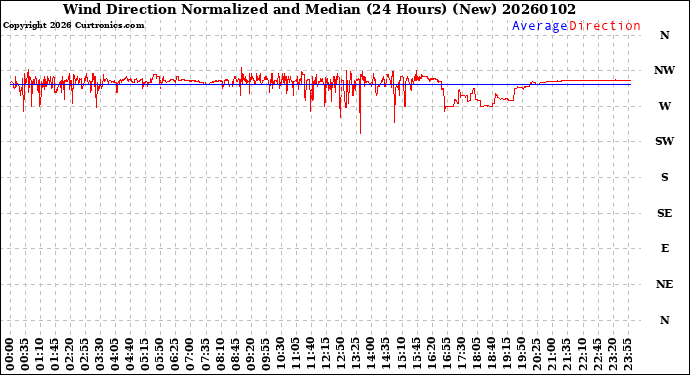Click the 14:00 time label

point(370,354)
